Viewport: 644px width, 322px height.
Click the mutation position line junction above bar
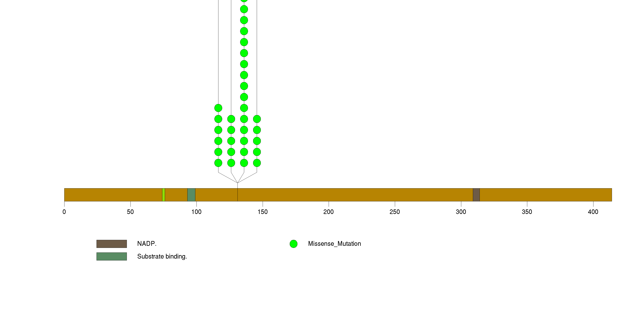tap(237, 183)
